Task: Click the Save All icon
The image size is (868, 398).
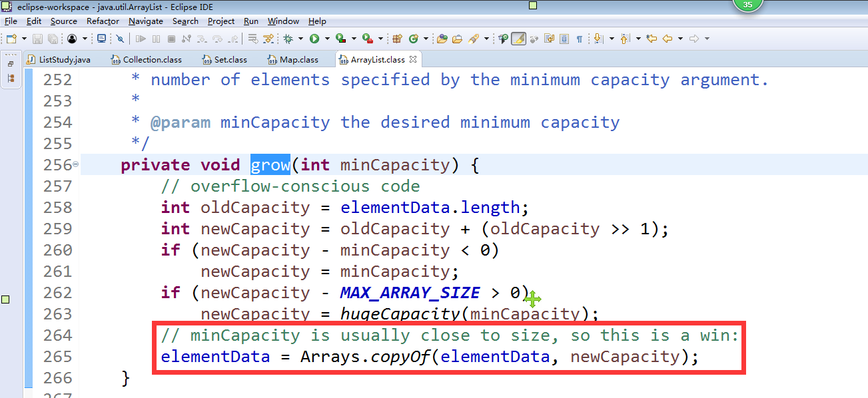Action: (x=53, y=39)
